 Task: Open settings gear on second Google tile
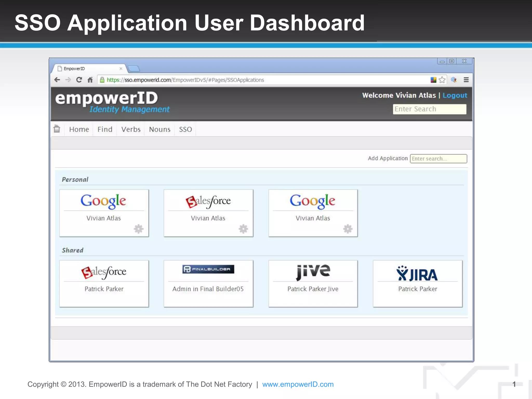click(x=348, y=229)
